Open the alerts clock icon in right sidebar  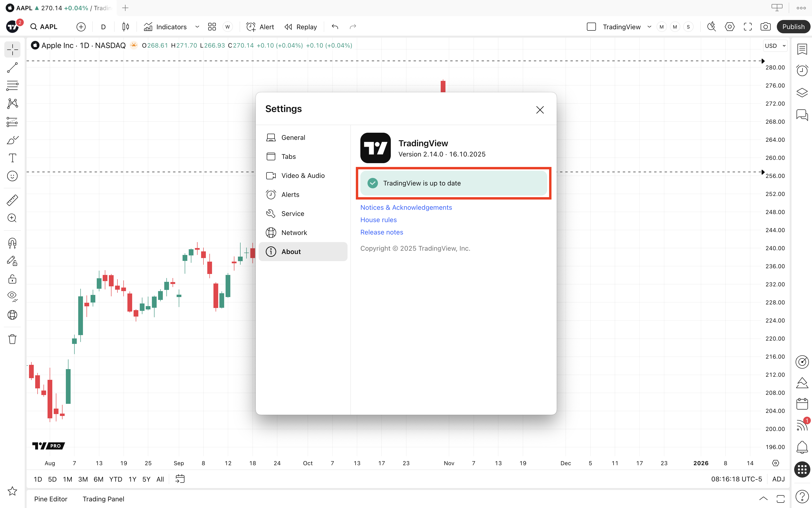(x=802, y=71)
